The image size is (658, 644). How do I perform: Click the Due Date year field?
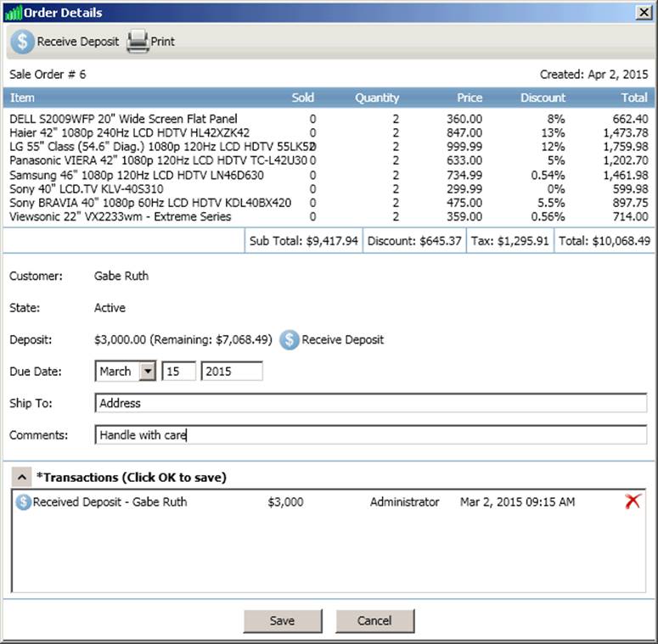tap(232, 372)
